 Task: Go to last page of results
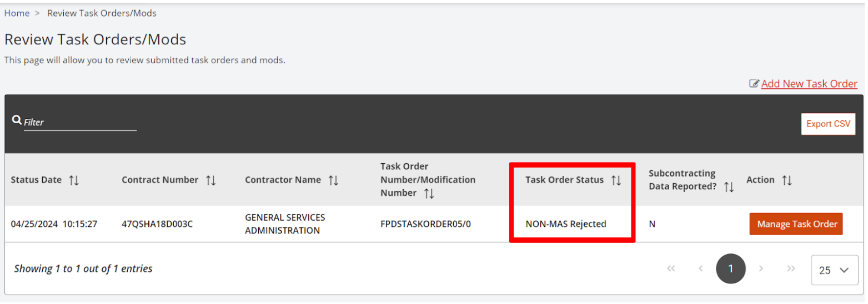[x=791, y=269]
